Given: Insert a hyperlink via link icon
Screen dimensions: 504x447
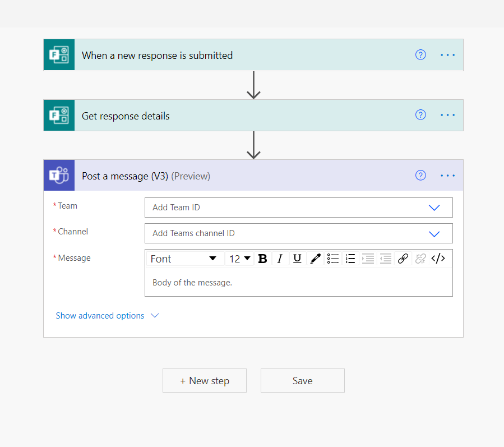Looking at the screenshot, I should pos(403,259).
